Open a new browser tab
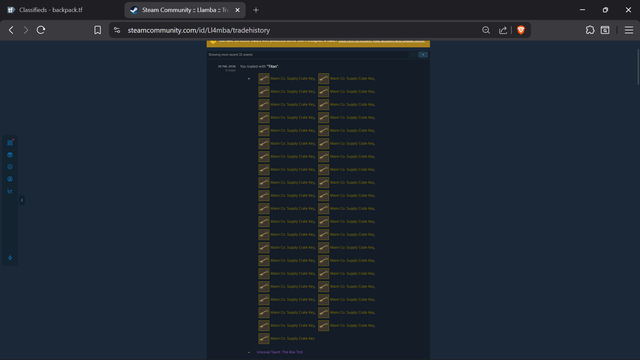640x360 pixels. pos(256,10)
